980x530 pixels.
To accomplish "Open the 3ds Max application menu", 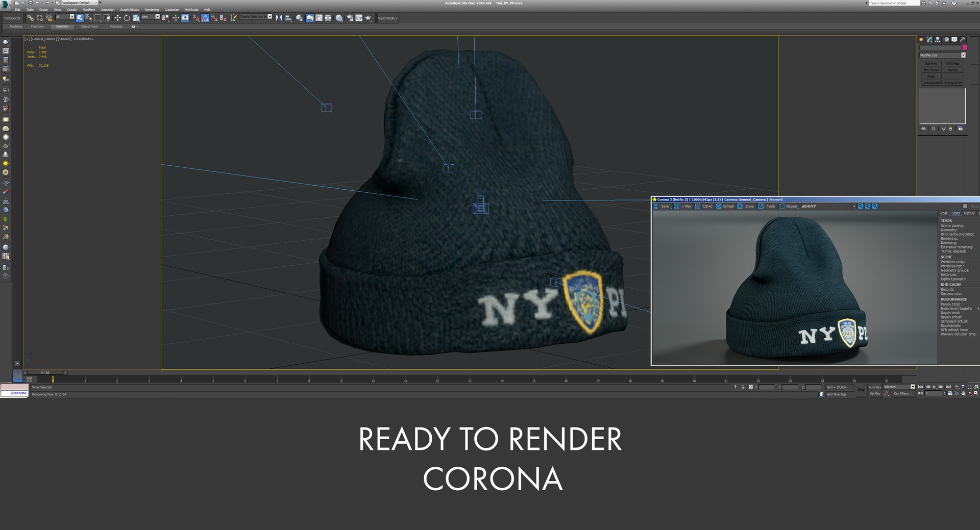I will click(x=5, y=4).
